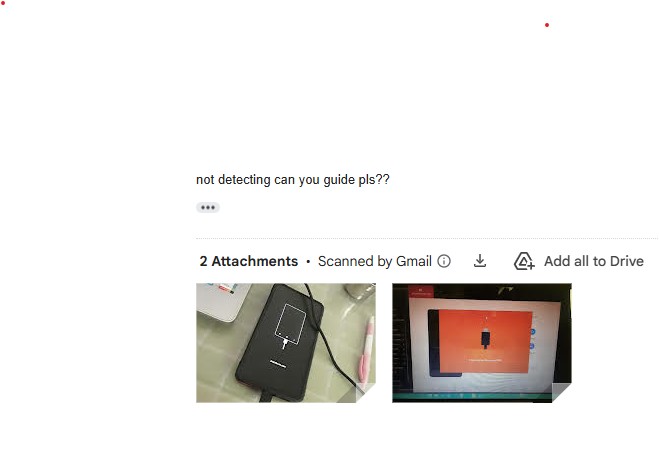659x451 pixels.
Task: Show trimmed content via three-dot button
Action: coord(208,207)
